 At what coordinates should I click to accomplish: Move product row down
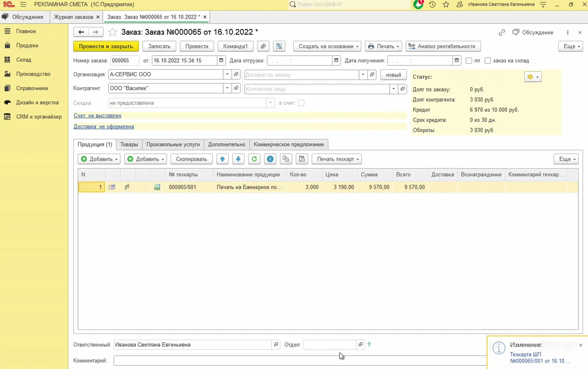tap(238, 159)
